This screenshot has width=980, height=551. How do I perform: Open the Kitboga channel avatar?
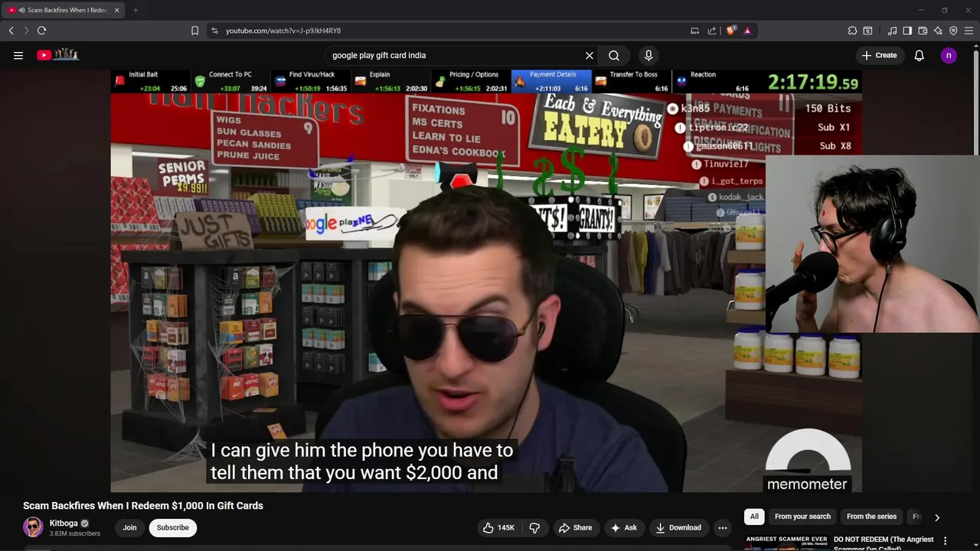coord(33,527)
